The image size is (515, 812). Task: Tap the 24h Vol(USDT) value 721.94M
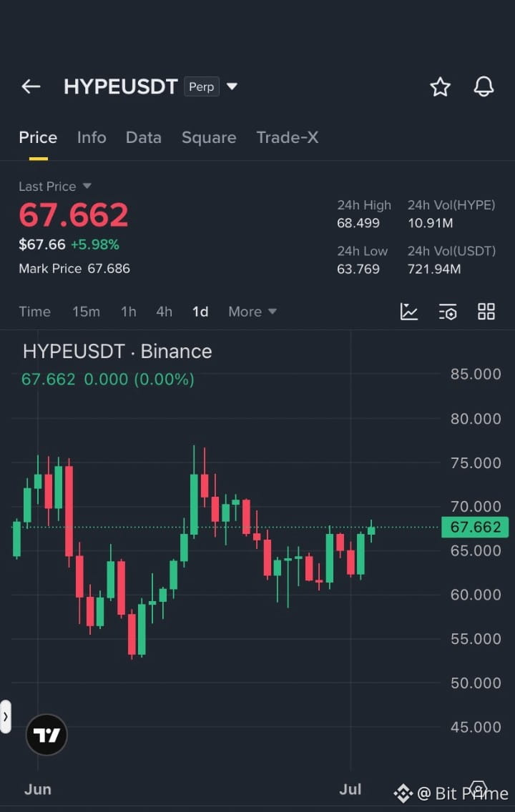point(433,269)
